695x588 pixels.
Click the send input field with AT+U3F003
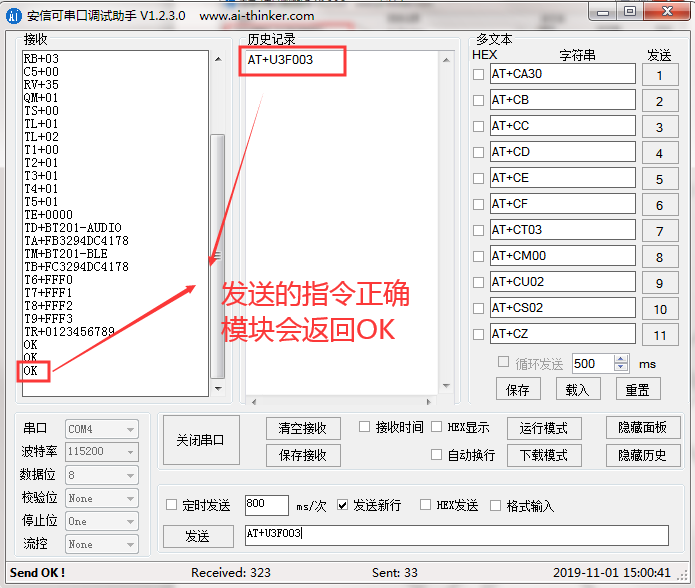(x=457, y=535)
